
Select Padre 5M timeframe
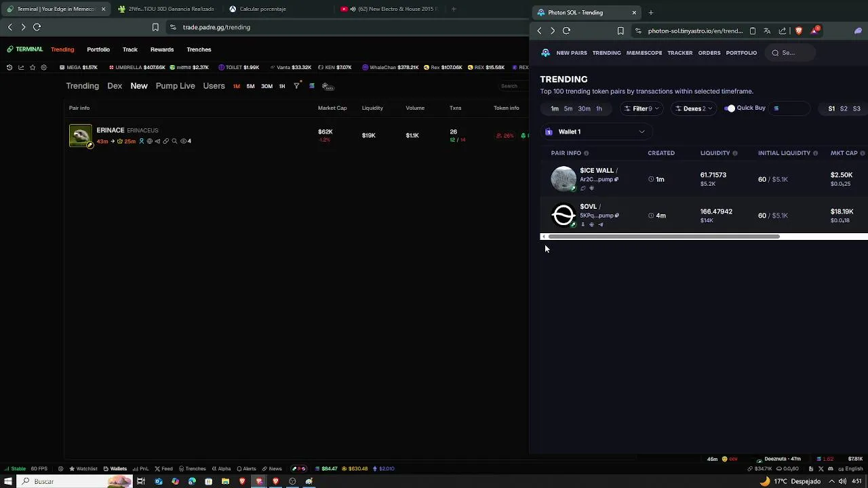point(250,86)
